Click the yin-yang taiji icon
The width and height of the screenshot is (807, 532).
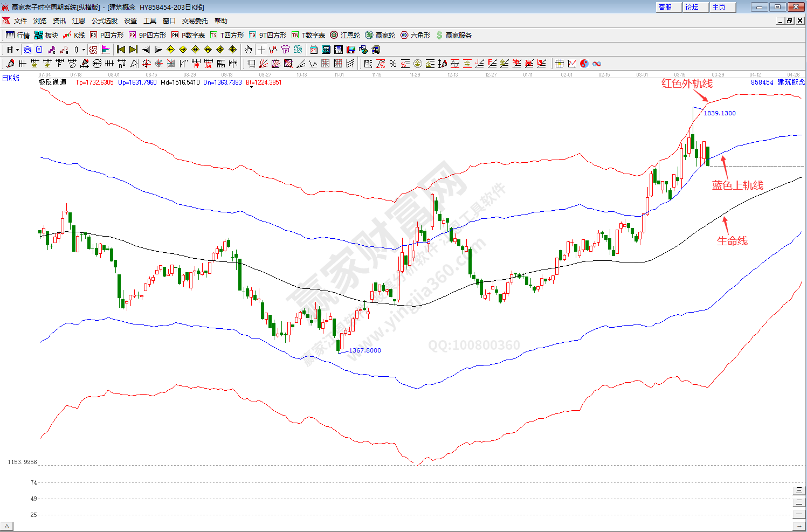coord(584,64)
